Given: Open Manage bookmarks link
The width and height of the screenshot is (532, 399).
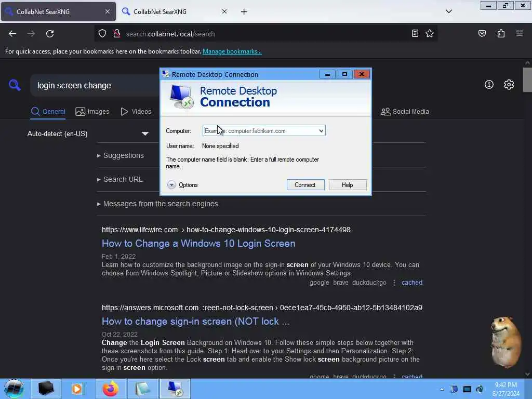Looking at the screenshot, I should [x=232, y=51].
